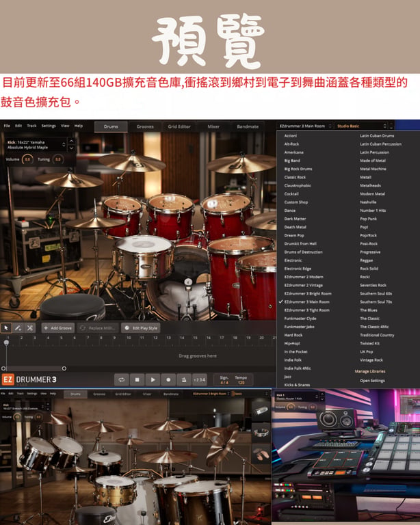Click the Replace MIDI button
420x525 pixels.
(98, 328)
